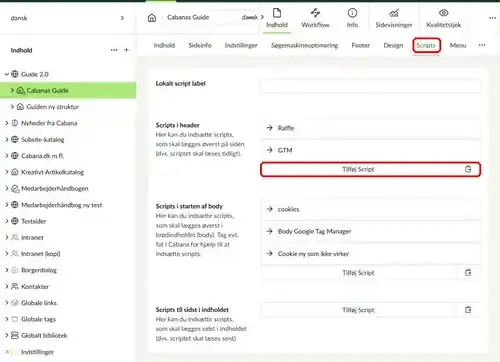Switch to the Sideinfo tab
500x362 pixels.
[x=200, y=45]
